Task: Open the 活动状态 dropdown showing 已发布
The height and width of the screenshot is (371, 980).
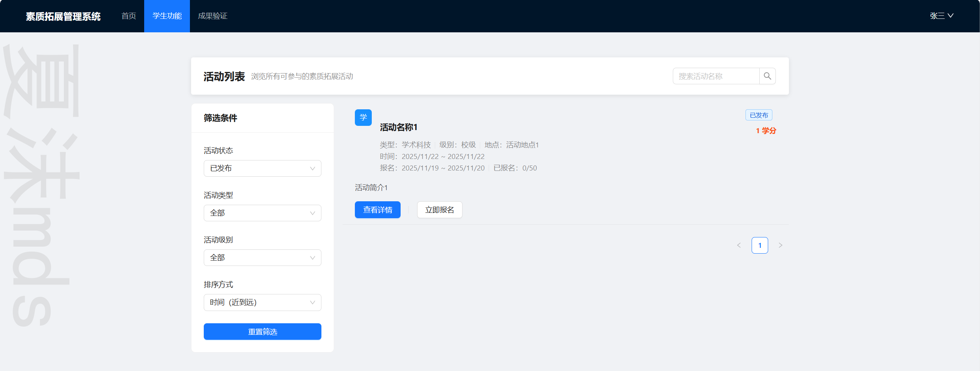Action: pos(263,168)
